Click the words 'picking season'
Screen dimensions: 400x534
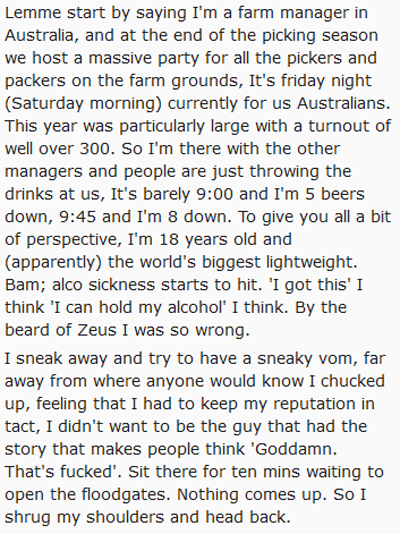320,37
